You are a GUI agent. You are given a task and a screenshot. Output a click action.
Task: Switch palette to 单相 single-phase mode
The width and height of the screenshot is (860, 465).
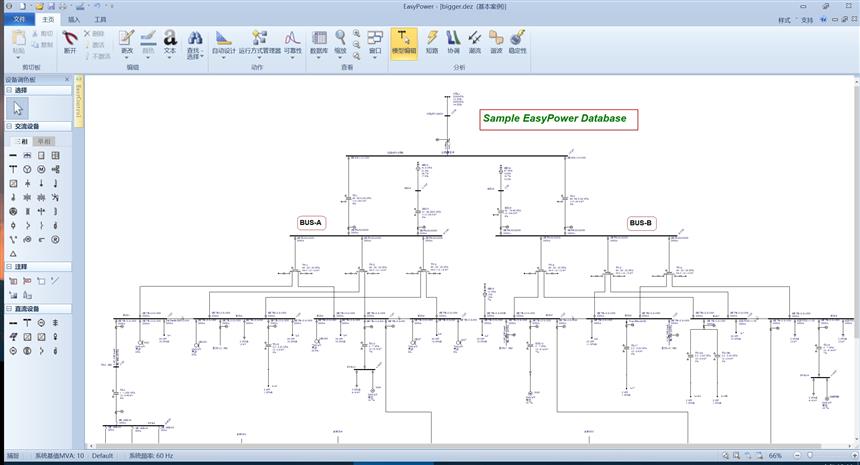click(43, 141)
